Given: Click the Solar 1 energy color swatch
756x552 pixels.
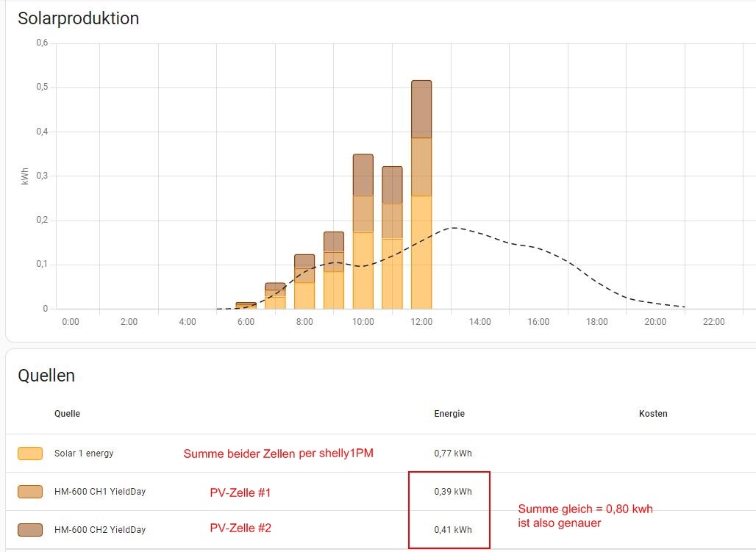Looking at the screenshot, I should click(x=30, y=454).
